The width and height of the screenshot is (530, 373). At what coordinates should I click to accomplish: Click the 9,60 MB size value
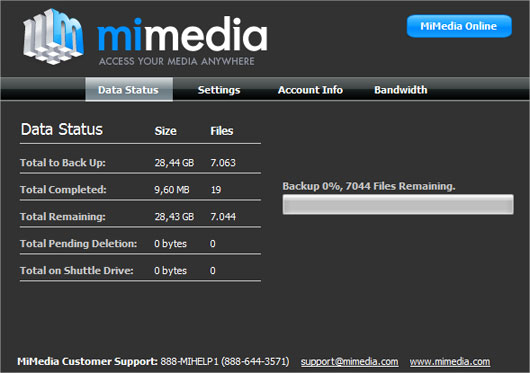tap(172, 190)
